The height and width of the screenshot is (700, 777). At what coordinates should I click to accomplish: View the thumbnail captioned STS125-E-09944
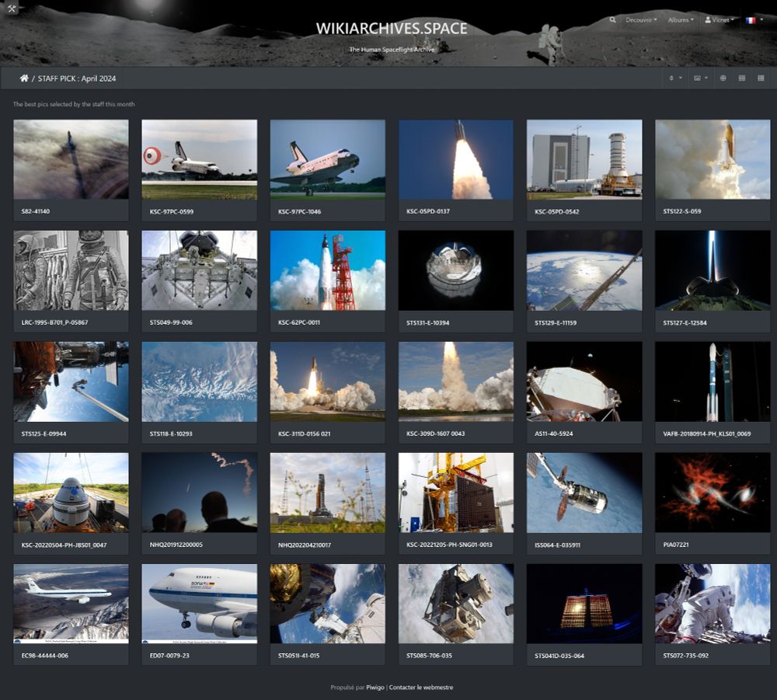(71, 381)
